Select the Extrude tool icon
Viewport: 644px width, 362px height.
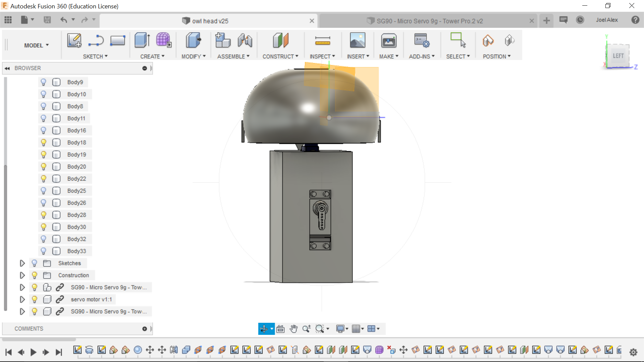[142, 41]
